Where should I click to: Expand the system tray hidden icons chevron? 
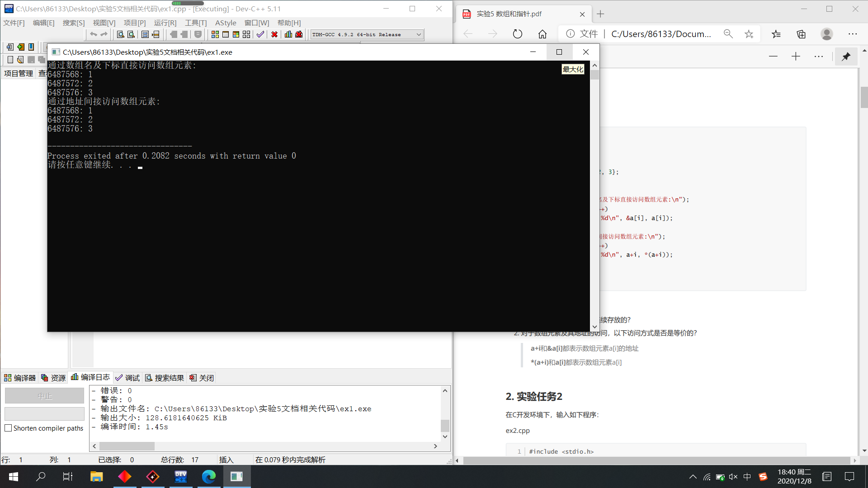point(693,477)
